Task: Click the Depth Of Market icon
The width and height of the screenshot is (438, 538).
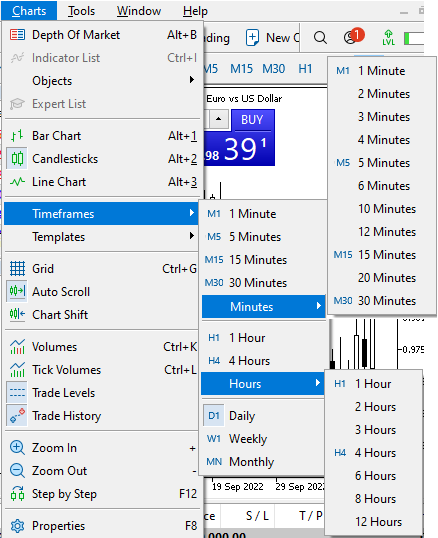Action: [17, 35]
